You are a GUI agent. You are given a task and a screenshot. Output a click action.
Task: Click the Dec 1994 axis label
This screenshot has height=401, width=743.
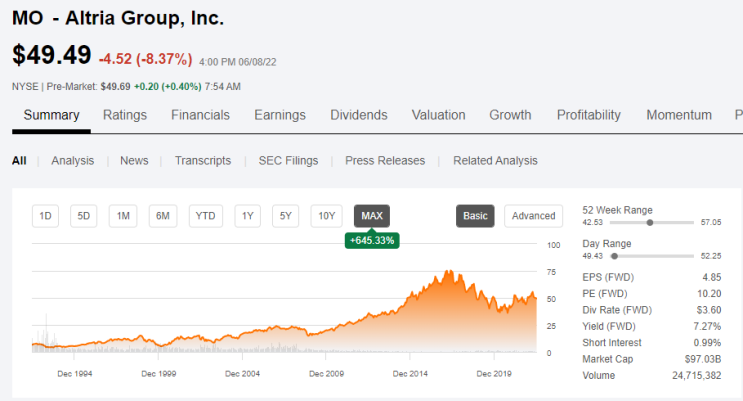(x=74, y=374)
